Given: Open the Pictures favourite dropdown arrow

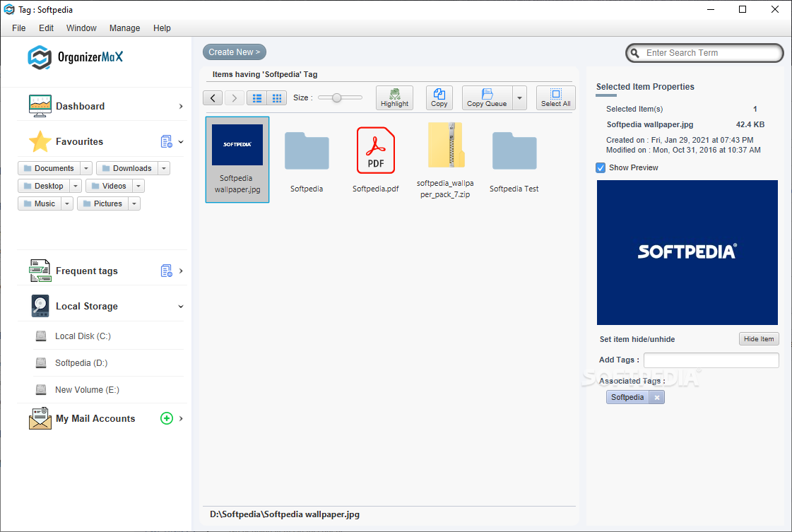Looking at the screenshot, I should coord(134,203).
